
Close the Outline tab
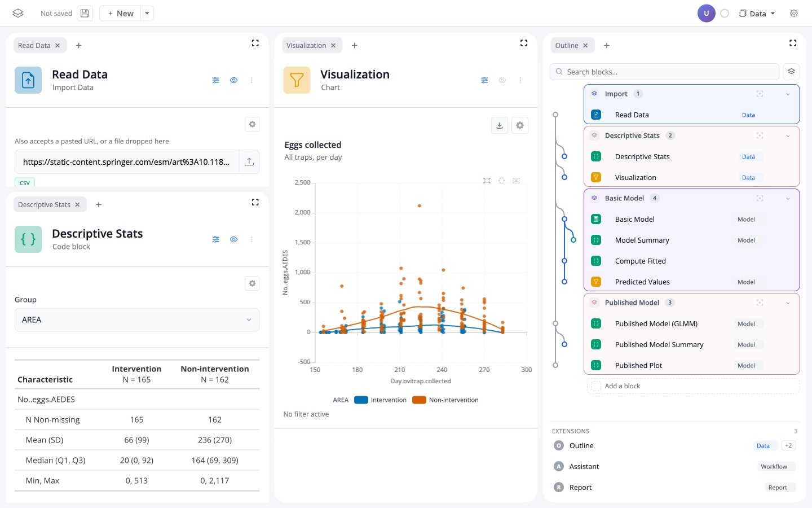[585, 45]
